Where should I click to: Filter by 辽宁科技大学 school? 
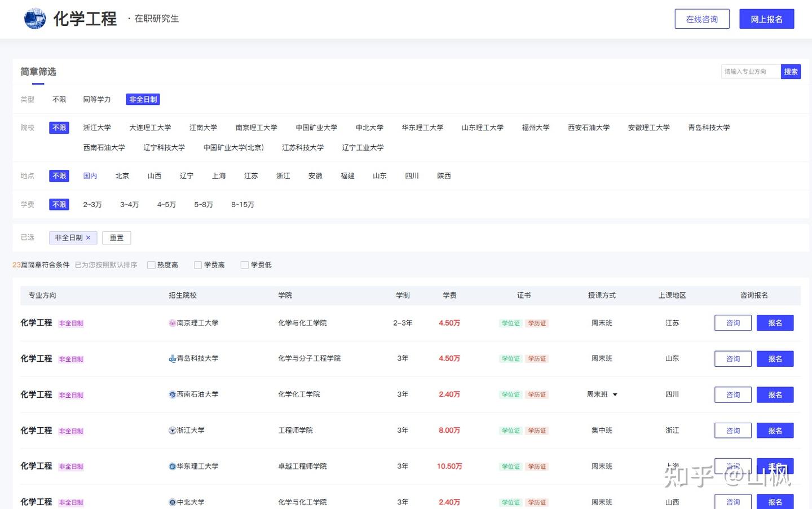pos(164,148)
